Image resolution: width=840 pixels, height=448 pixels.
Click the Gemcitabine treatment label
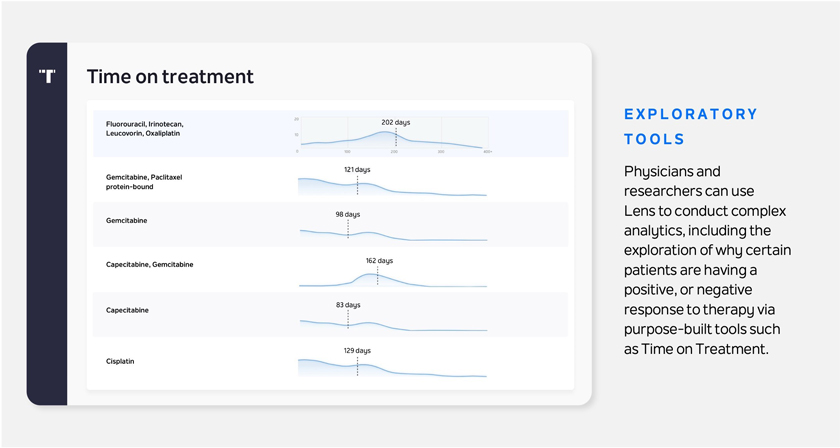click(x=126, y=221)
